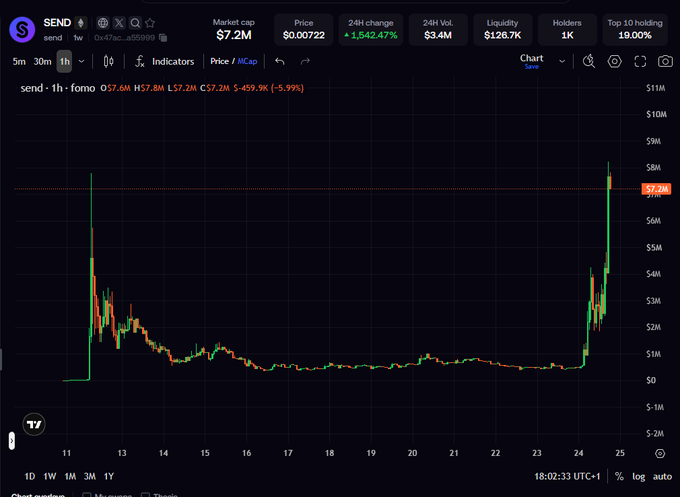Click the Liquidity $126.7K card

(503, 29)
